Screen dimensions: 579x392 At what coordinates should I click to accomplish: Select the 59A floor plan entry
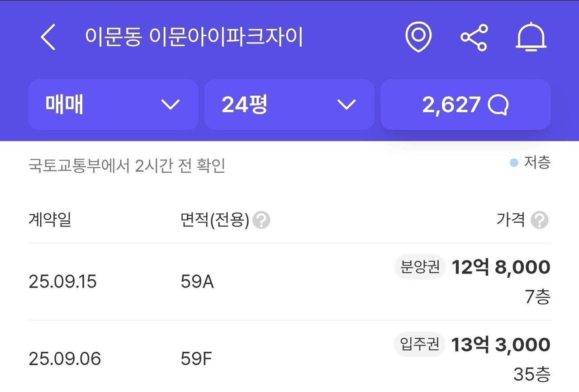coord(197,281)
